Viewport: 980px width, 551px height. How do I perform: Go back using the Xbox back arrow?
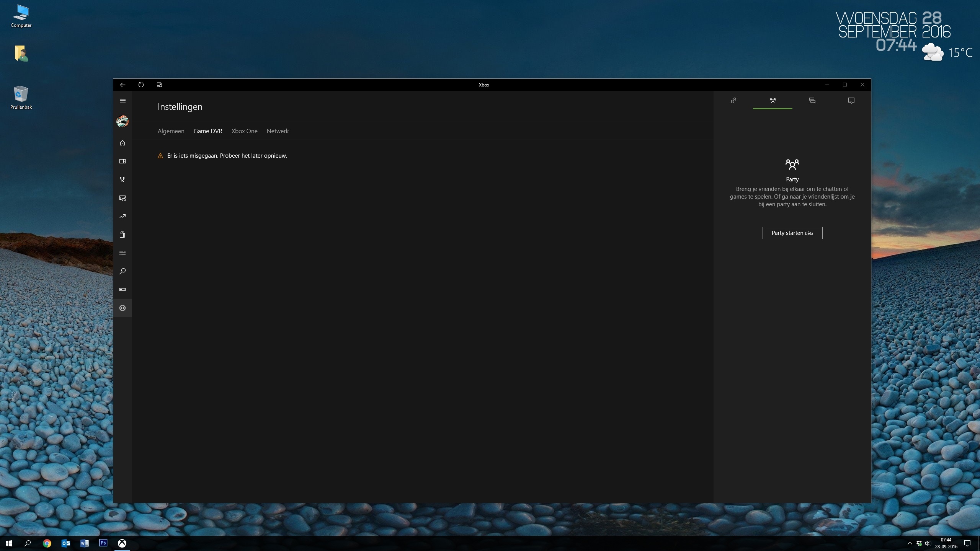(122, 85)
